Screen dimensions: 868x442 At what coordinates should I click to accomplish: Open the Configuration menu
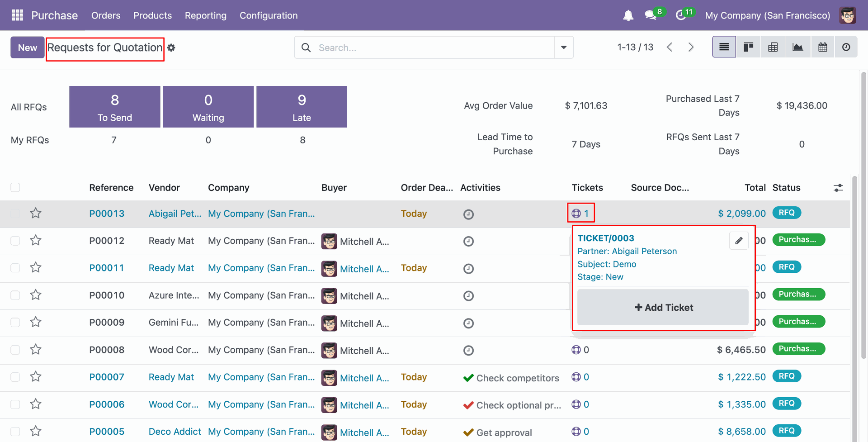269,15
